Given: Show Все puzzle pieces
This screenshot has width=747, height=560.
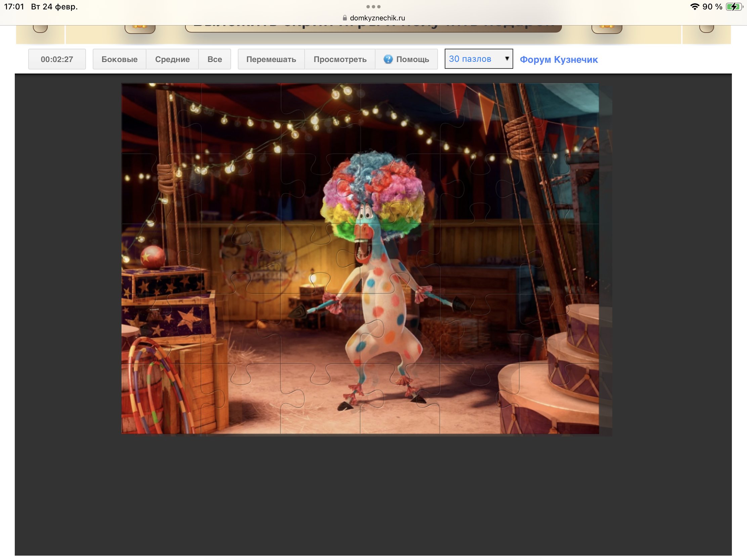Looking at the screenshot, I should coord(214,59).
